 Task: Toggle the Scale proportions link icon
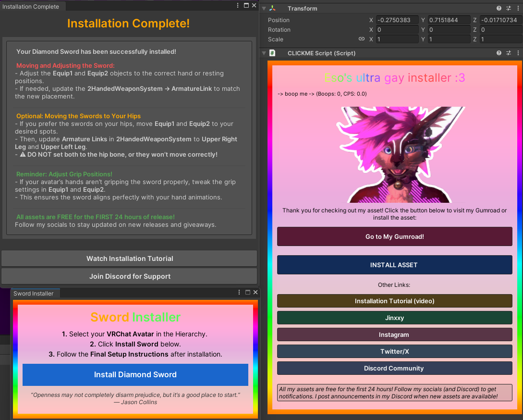pos(362,39)
